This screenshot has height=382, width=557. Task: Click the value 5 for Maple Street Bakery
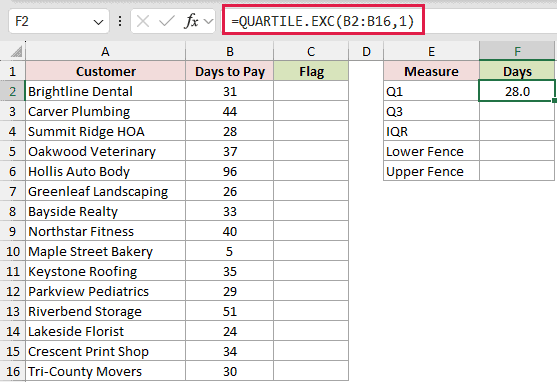click(229, 251)
